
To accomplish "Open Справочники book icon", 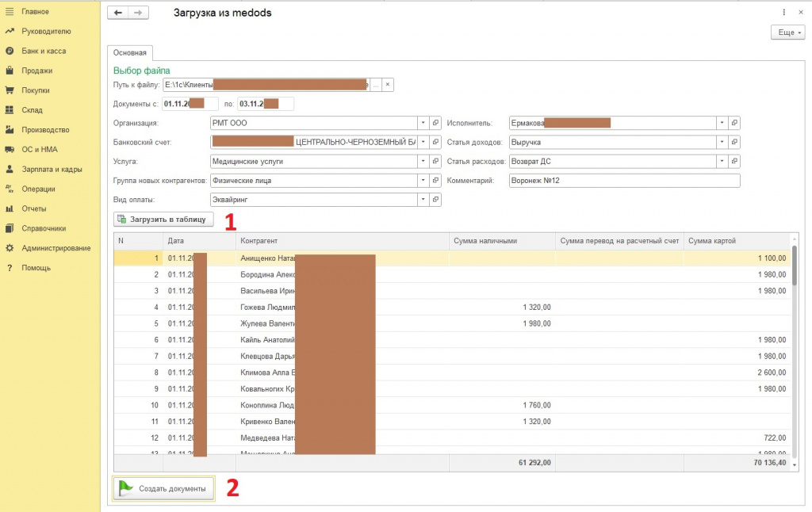I will pos(10,228).
